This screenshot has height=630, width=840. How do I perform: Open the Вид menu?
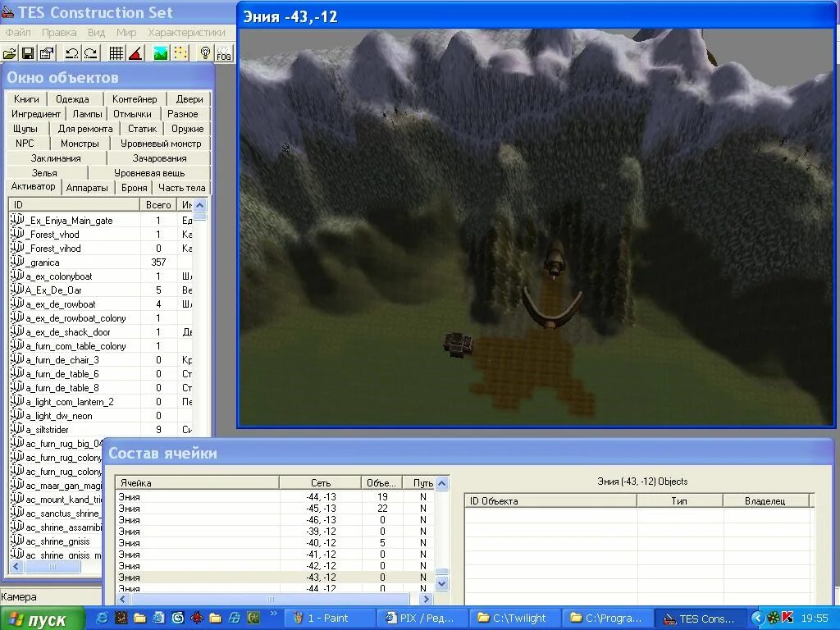[97, 32]
